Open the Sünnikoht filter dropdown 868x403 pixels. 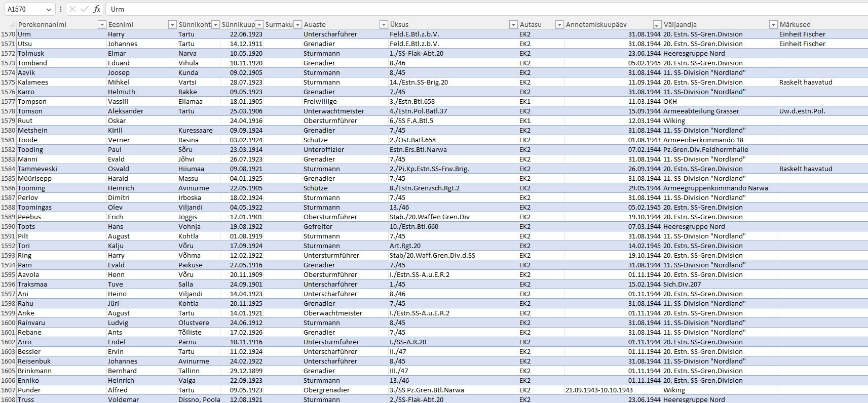click(x=215, y=24)
